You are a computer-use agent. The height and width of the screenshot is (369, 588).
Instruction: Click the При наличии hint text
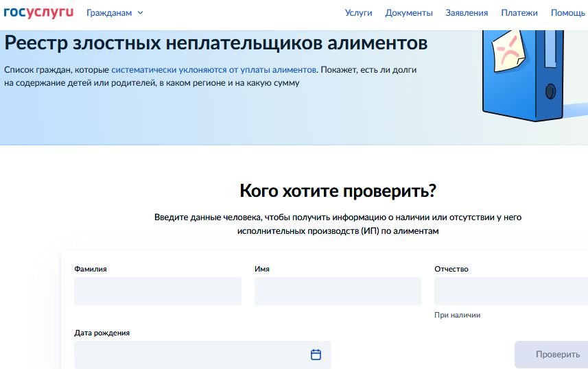[x=457, y=315]
